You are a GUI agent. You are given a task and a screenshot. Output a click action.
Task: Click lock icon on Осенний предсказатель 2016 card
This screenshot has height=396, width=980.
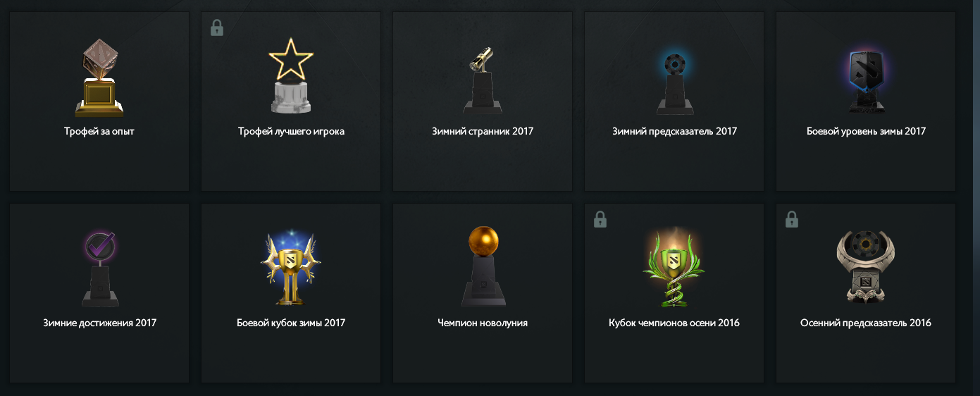pos(792,219)
